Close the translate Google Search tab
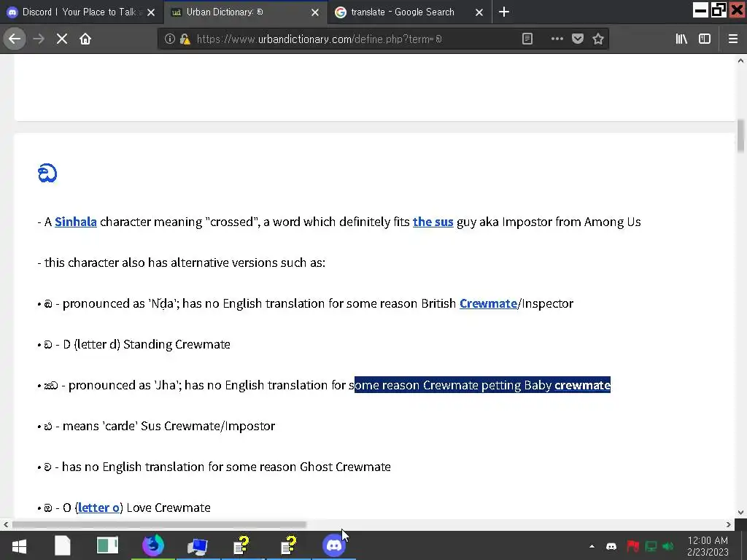This screenshot has width=747, height=560. tap(479, 12)
